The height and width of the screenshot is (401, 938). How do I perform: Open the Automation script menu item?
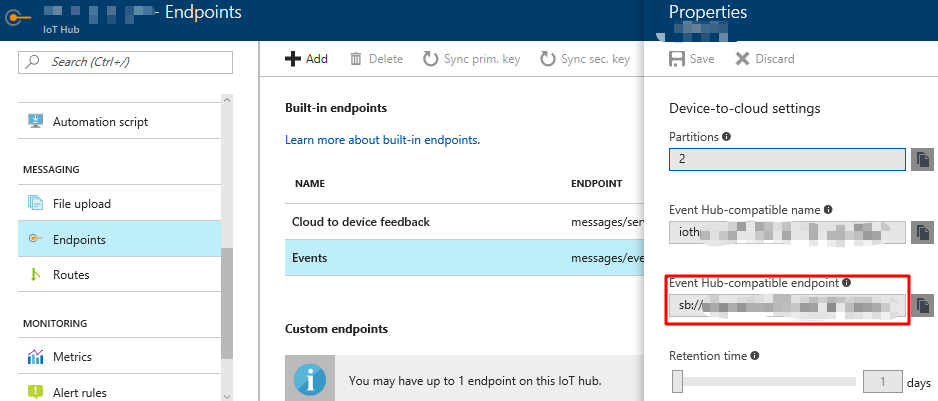120,121
